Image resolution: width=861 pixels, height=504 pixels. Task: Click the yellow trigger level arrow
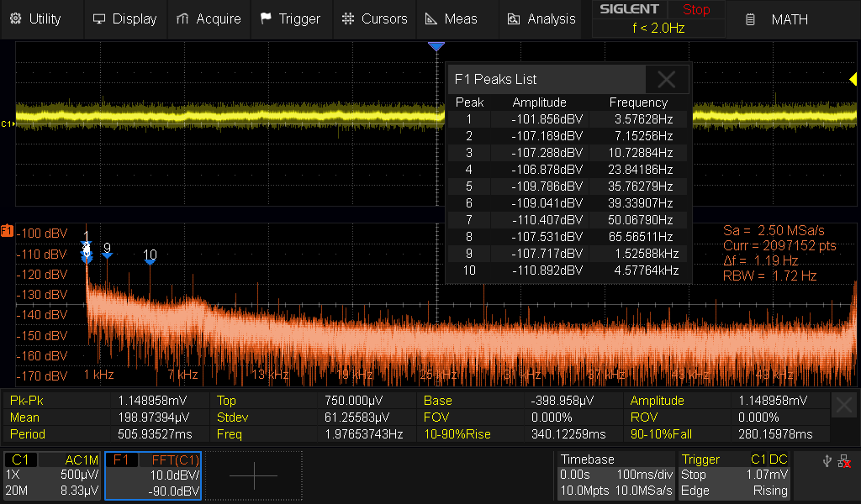pyautogui.click(x=852, y=79)
